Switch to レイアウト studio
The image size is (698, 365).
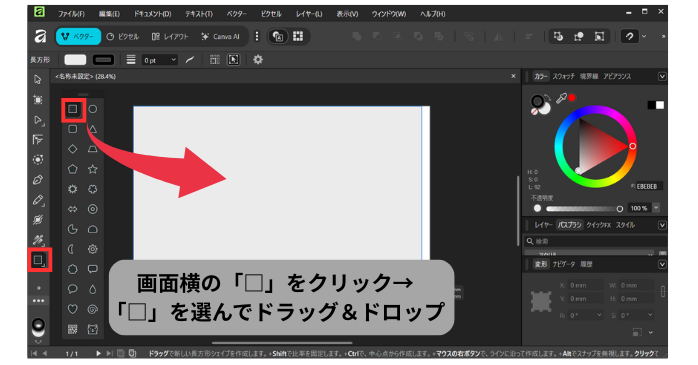[x=170, y=36]
